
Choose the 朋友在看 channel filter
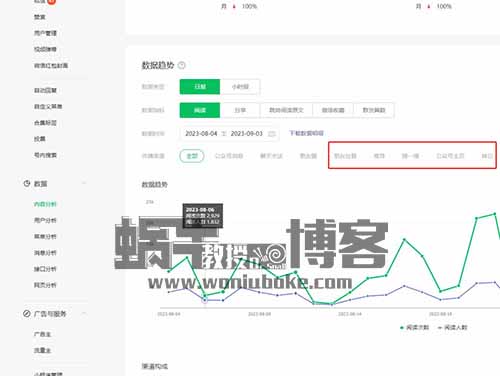pyautogui.click(x=345, y=156)
